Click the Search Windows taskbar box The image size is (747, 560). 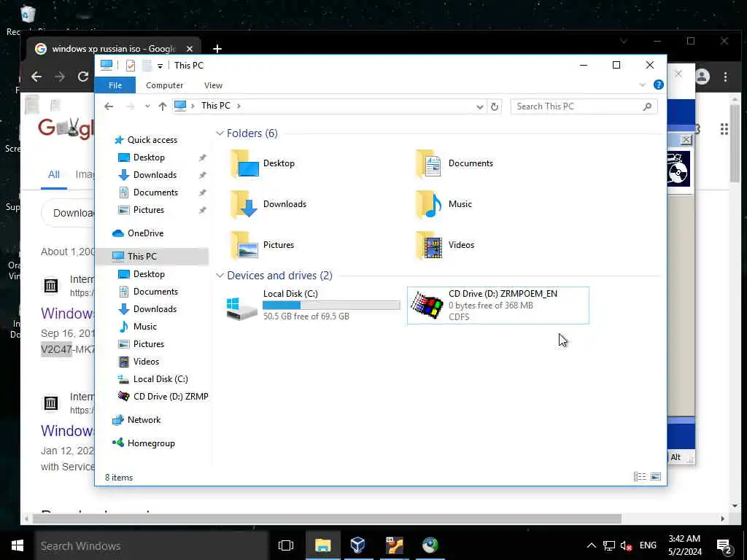coord(152,545)
